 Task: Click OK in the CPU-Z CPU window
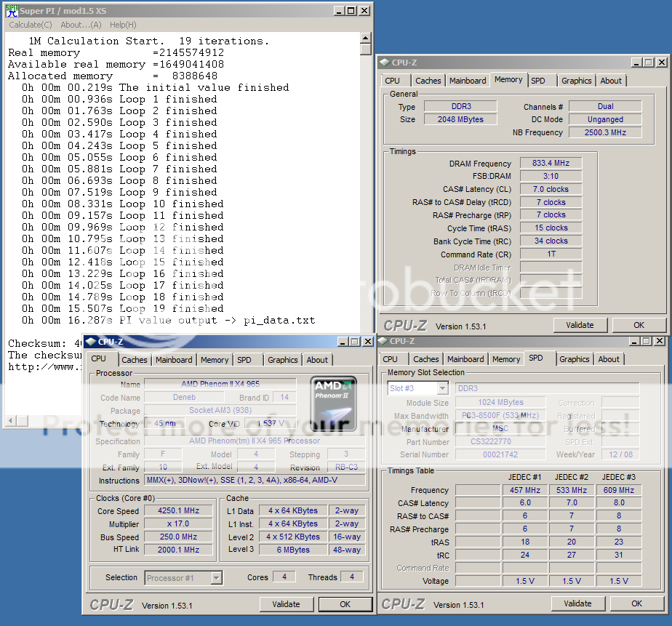[x=345, y=604]
